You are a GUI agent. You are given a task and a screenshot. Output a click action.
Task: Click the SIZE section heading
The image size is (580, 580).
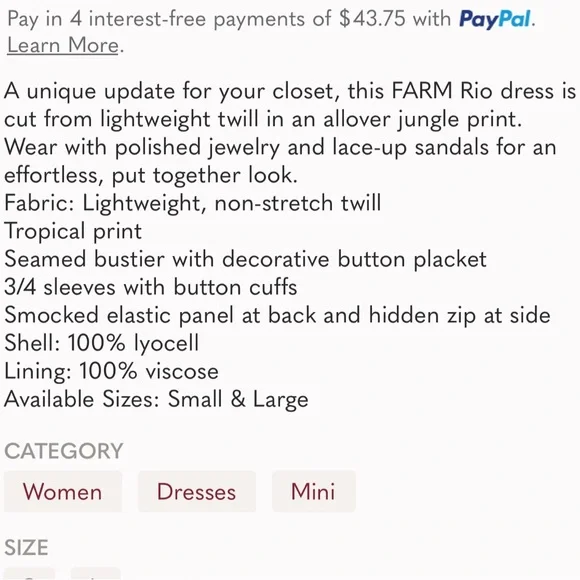coord(26,547)
